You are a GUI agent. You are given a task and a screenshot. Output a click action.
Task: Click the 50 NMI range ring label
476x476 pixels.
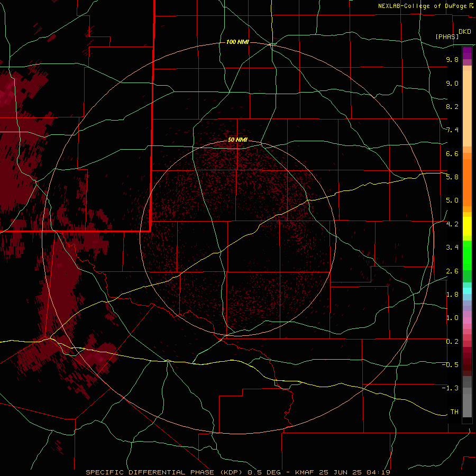(x=237, y=140)
